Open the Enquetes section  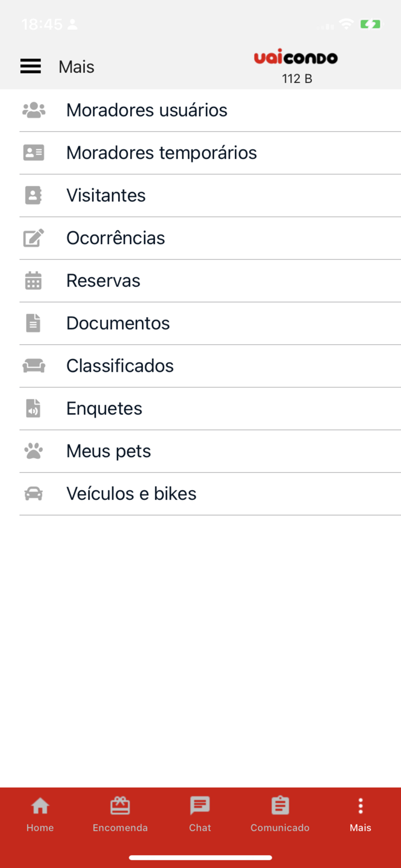pyautogui.click(x=104, y=409)
